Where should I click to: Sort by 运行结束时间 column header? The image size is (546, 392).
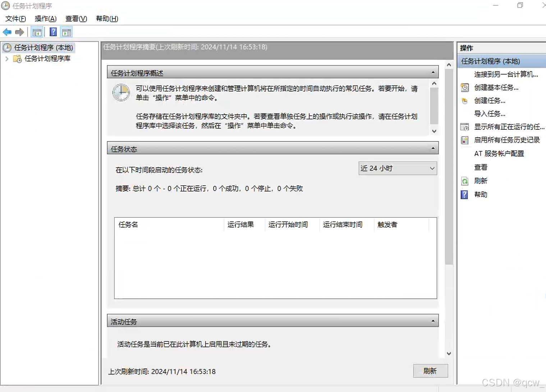347,225
